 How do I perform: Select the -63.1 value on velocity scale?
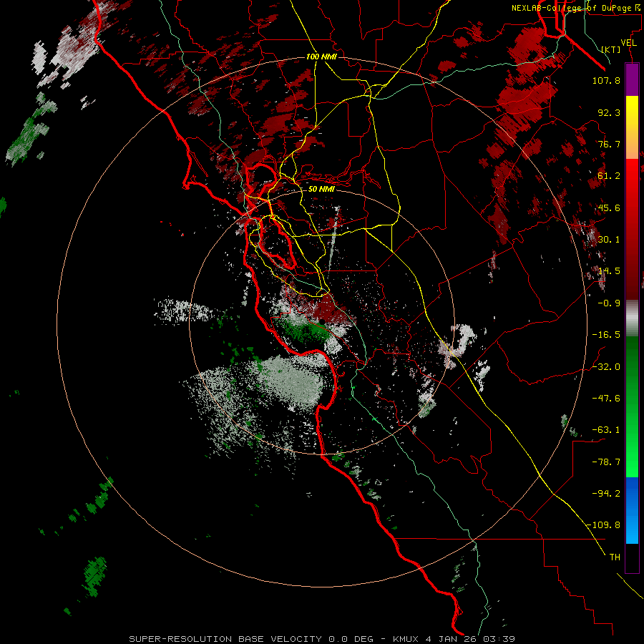point(606,430)
